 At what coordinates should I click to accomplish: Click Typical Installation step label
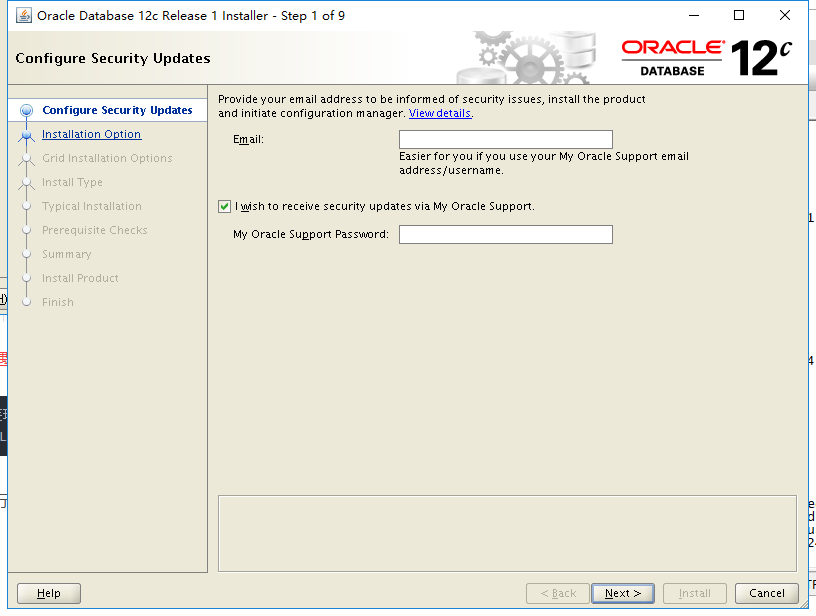[x=92, y=206]
